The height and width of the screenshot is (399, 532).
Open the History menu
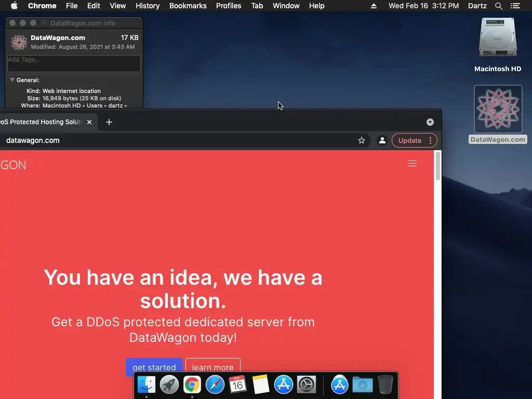(x=148, y=6)
